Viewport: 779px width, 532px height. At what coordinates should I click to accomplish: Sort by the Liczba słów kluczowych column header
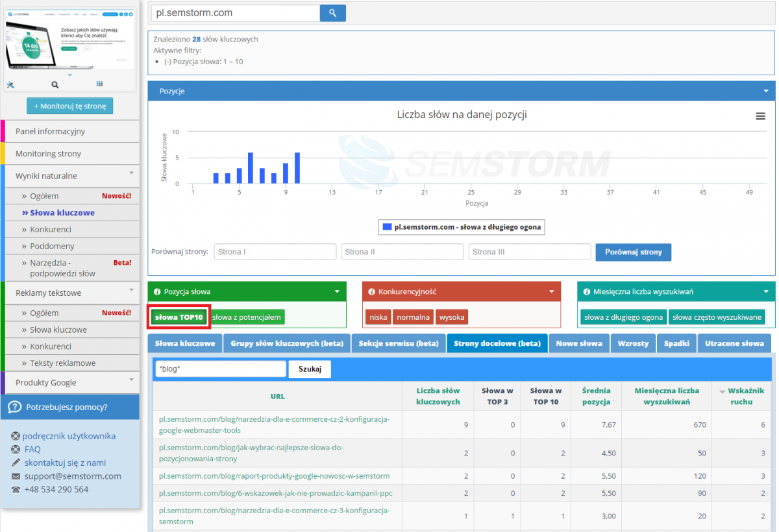click(438, 396)
